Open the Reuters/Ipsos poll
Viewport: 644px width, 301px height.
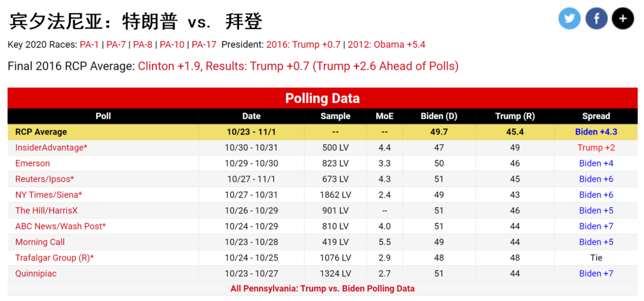(x=45, y=179)
